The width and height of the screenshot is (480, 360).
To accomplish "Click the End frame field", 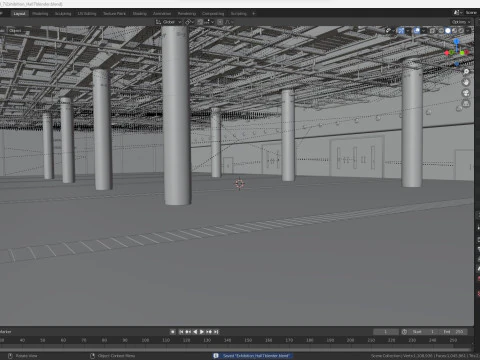I will click(x=453, y=332).
